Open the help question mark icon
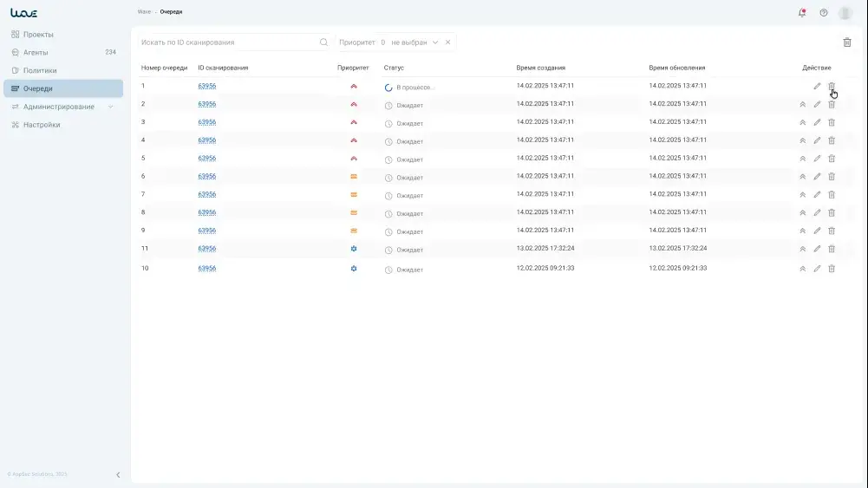 point(824,13)
